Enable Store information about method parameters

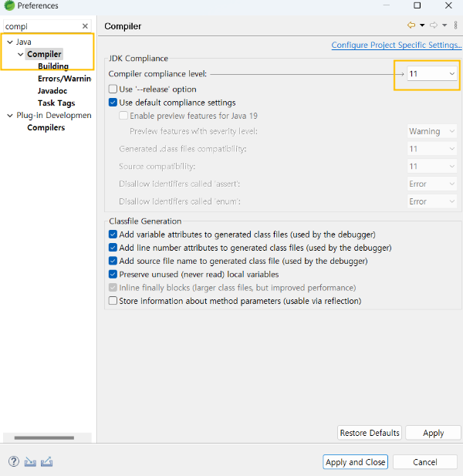pyautogui.click(x=113, y=301)
